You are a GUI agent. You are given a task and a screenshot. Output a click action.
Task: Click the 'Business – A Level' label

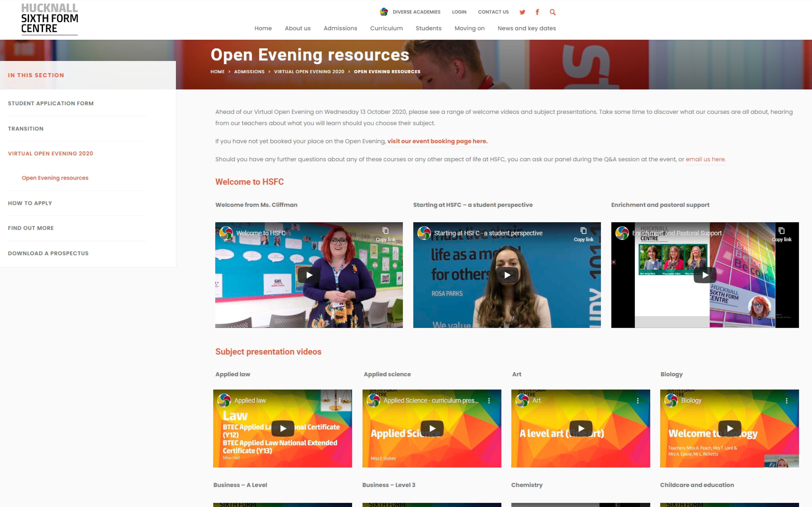pyautogui.click(x=240, y=485)
